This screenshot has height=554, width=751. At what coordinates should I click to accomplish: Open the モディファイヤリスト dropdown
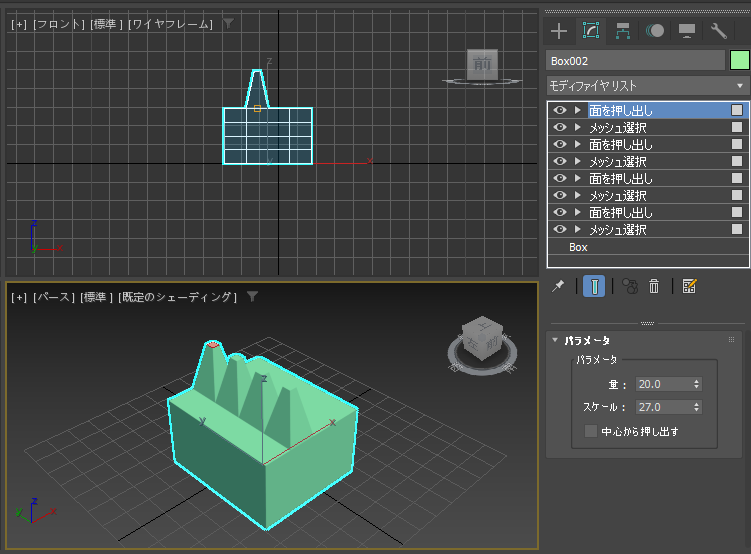(x=647, y=86)
